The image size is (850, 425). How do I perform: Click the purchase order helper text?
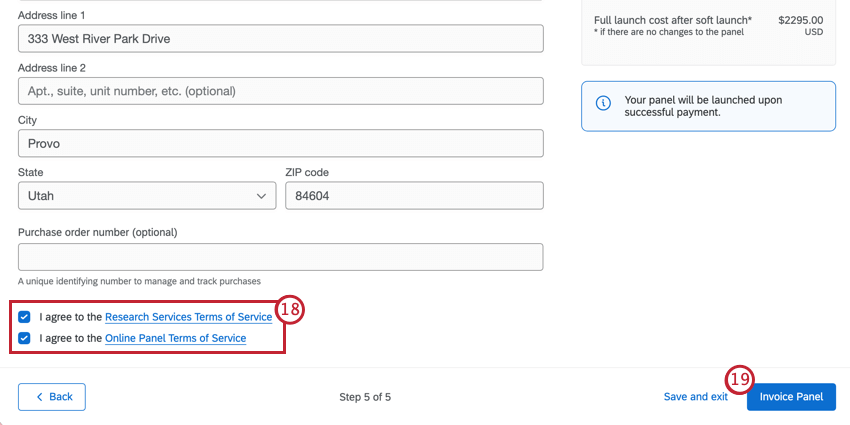click(139, 281)
